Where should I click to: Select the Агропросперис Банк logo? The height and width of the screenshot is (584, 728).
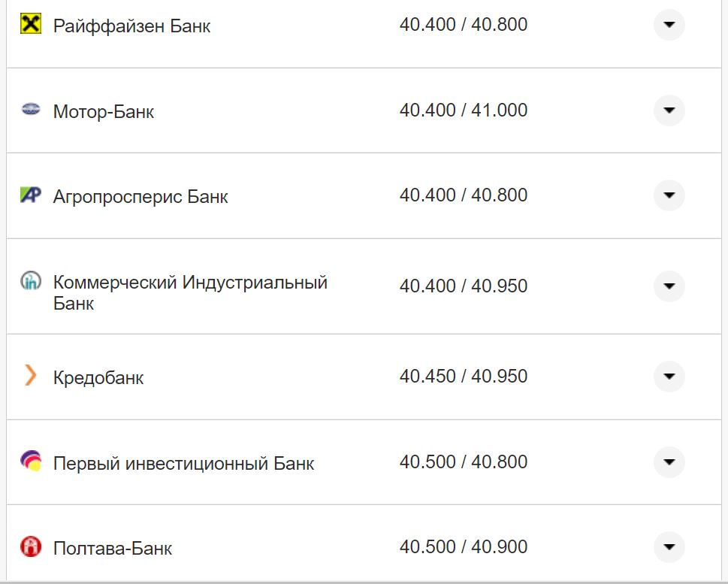pos(29,195)
